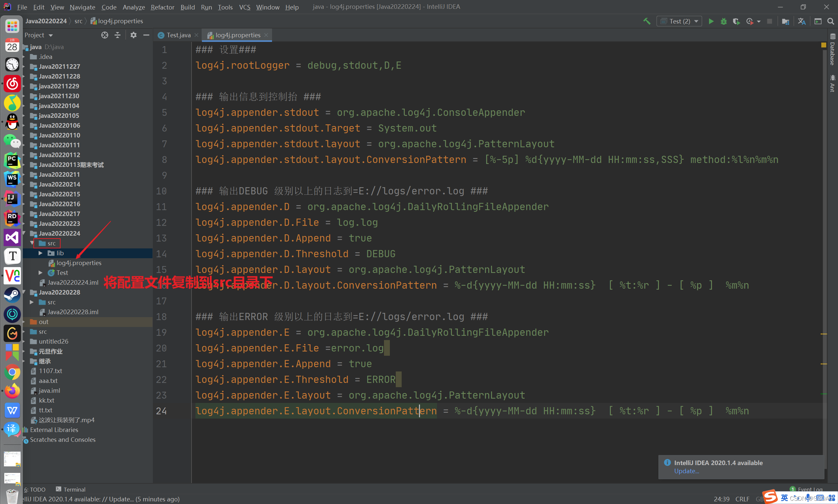Screen dimensions: 838x504
Task: Select the untitled26 folder
Action: [x=53, y=341]
